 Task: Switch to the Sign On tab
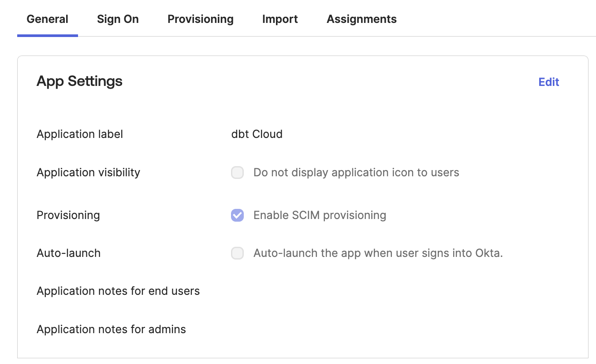point(117,19)
